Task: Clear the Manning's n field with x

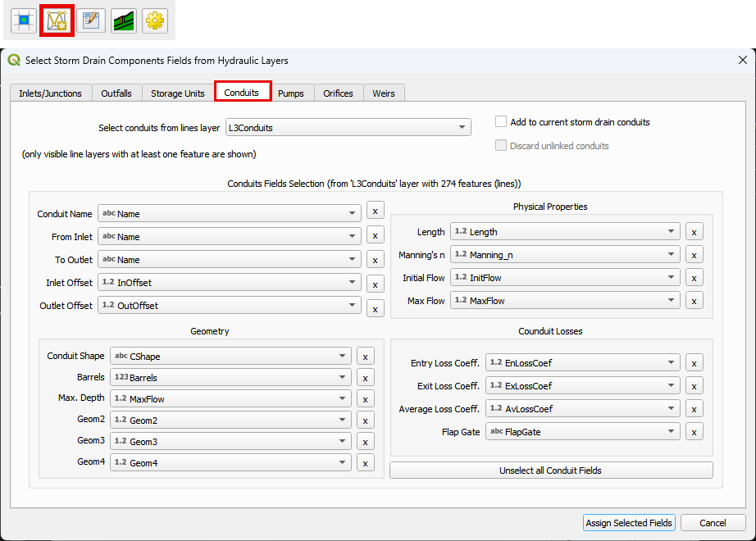Action: 694,255
